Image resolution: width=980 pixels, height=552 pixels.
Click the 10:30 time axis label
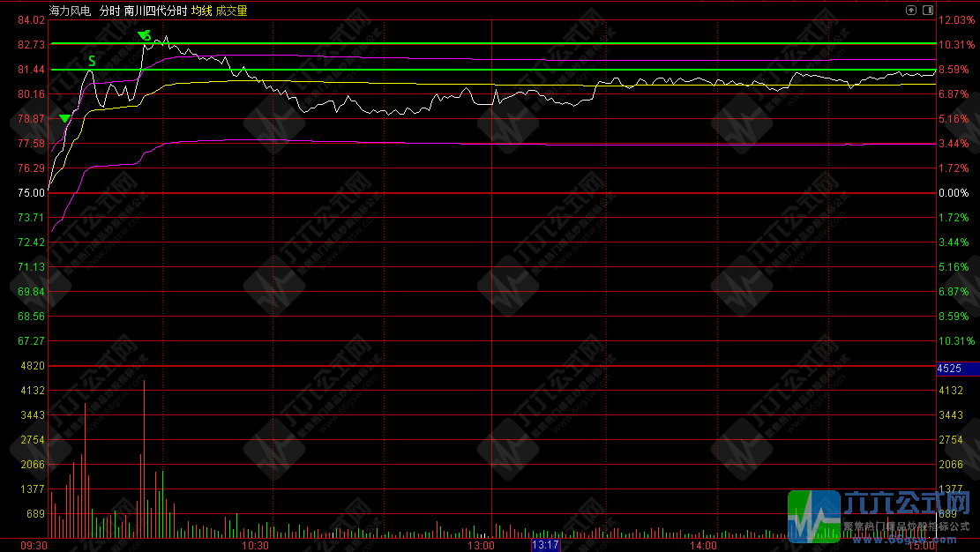coord(256,546)
